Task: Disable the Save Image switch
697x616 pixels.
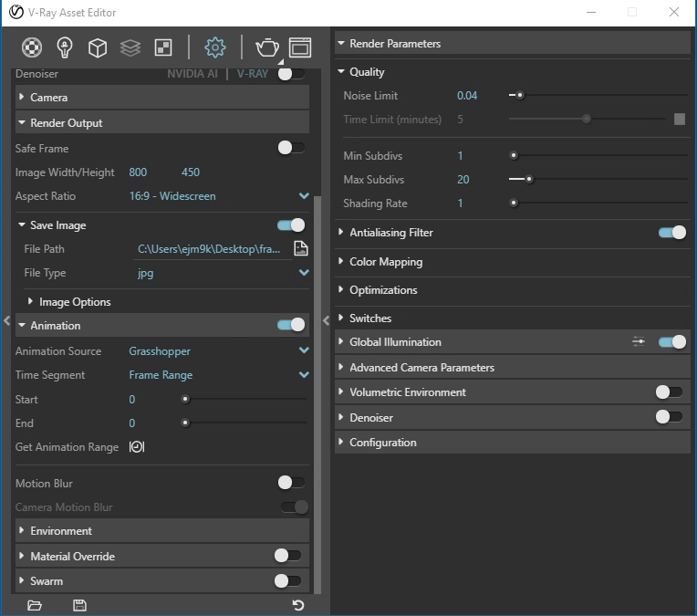Action: pyautogui.click(x=291, y=225)
